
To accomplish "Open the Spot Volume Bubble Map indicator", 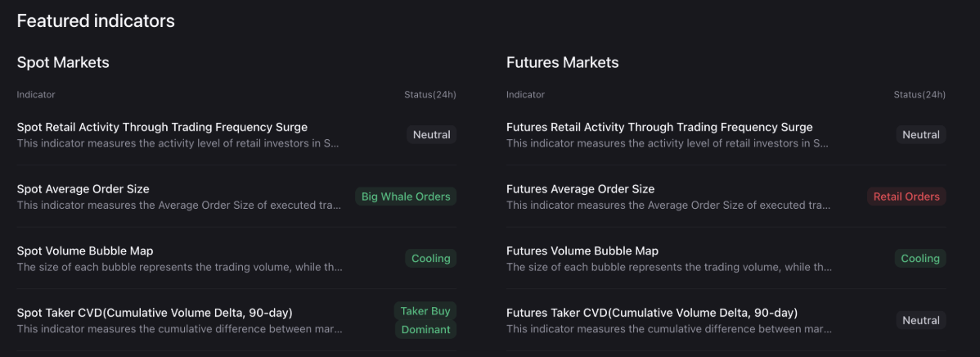I will pos(85,251).
